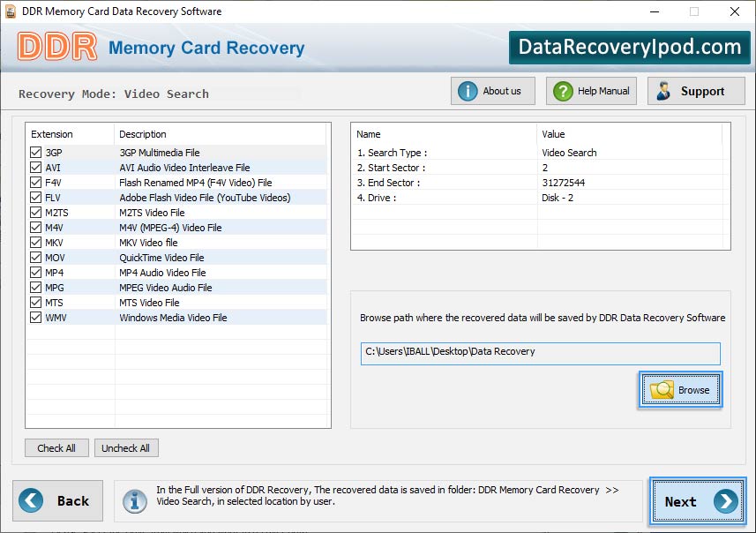Disable the M2TS extension checkbox
The height and width of the screenshot is (533, 756).
coord(35,213)
